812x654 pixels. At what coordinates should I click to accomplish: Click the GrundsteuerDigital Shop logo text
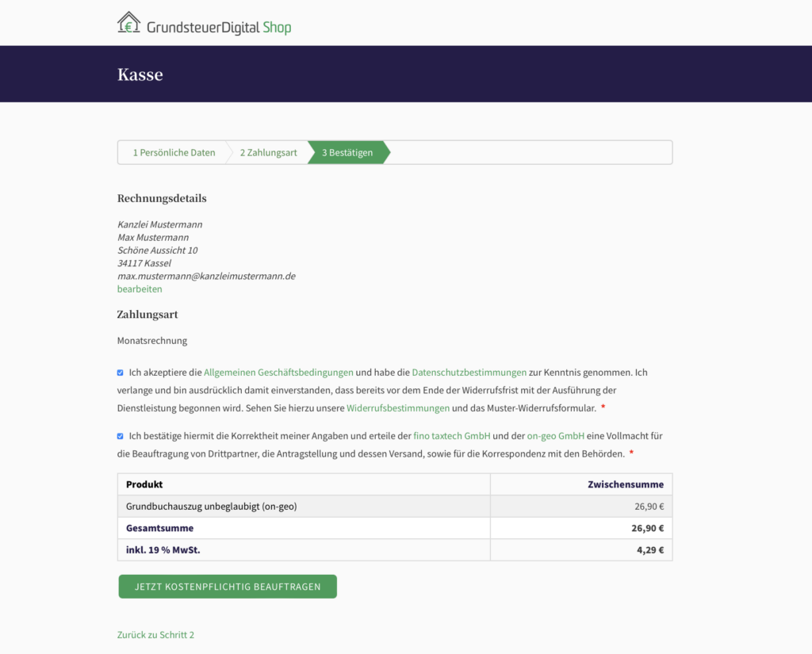point(219,28)
